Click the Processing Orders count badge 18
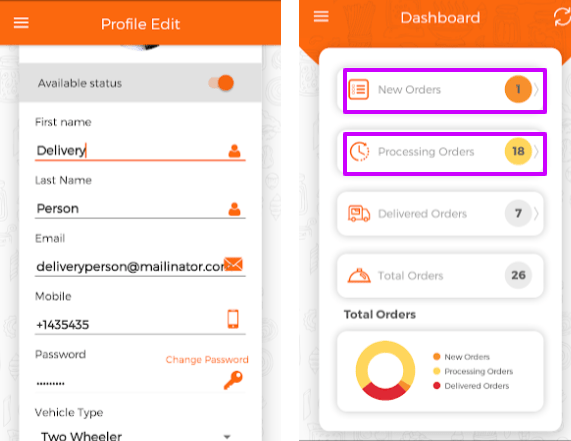The image size is (571, 441). coord(518,151)
